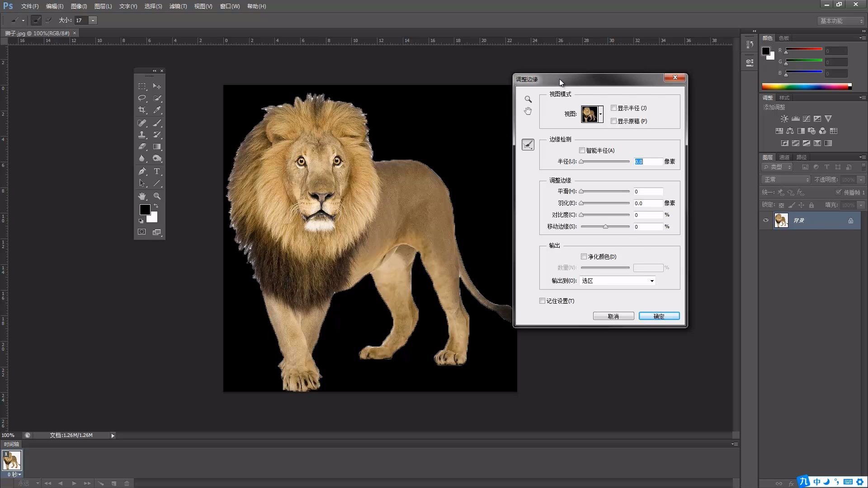Click the Refine Radius brush tool icon
868x488 pixels.
point(528,145)
